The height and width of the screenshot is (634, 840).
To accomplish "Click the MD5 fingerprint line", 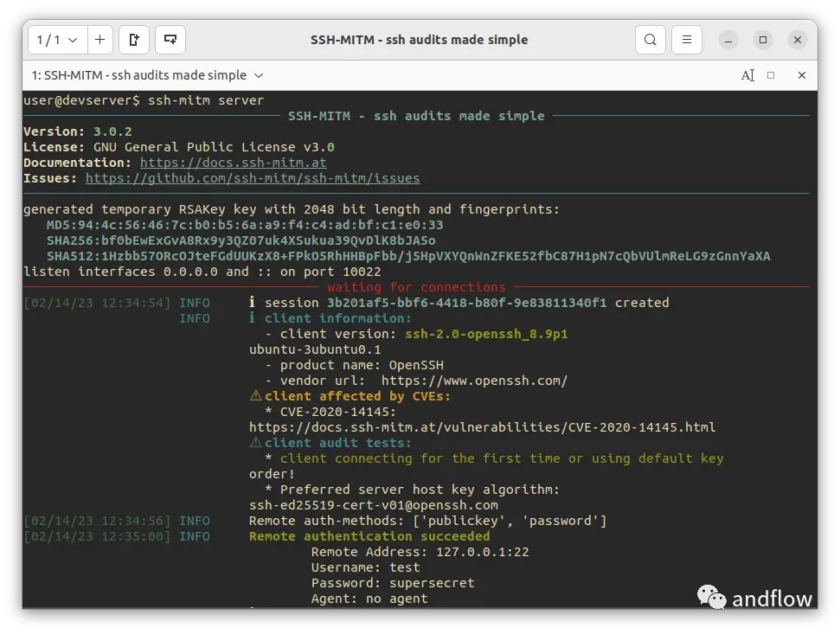I will point(245,224).
